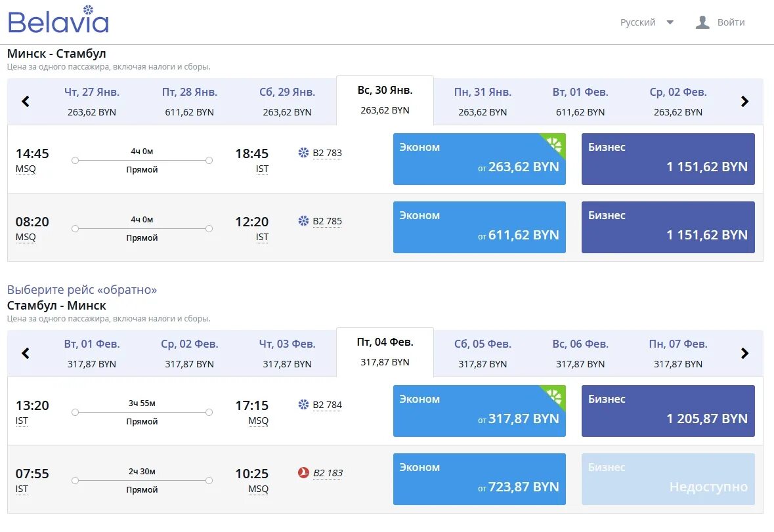Select the Сб, 05 Фев. return date tab
774x532 pixels.
[483, 354]
